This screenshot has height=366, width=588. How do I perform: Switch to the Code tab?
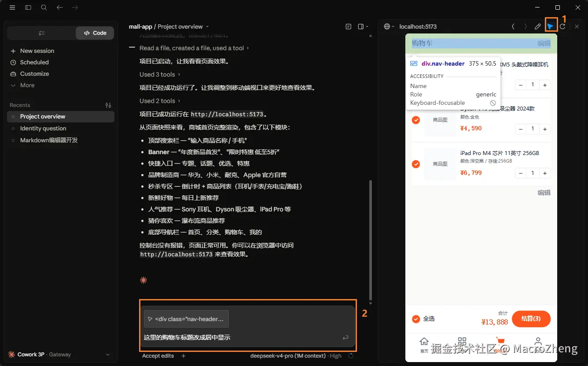95,33
